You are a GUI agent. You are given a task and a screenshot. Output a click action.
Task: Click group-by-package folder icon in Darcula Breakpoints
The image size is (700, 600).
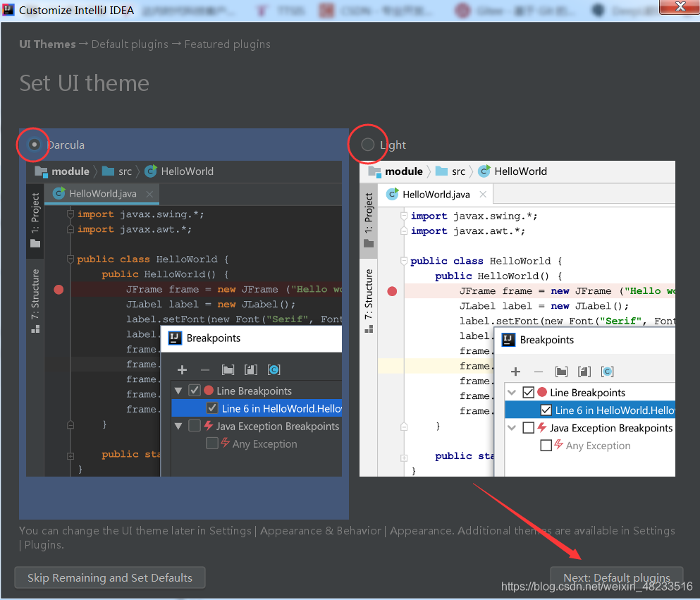228,369
